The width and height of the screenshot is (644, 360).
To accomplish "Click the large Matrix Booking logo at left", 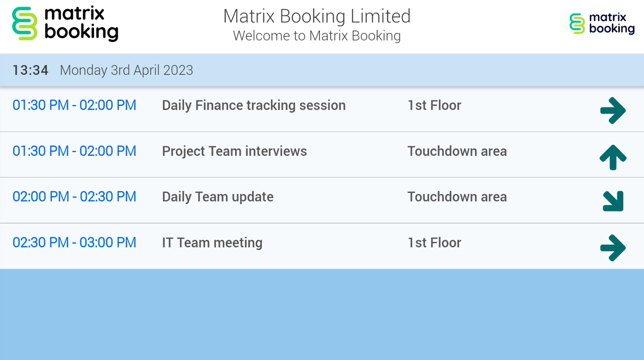I will 65,24.
